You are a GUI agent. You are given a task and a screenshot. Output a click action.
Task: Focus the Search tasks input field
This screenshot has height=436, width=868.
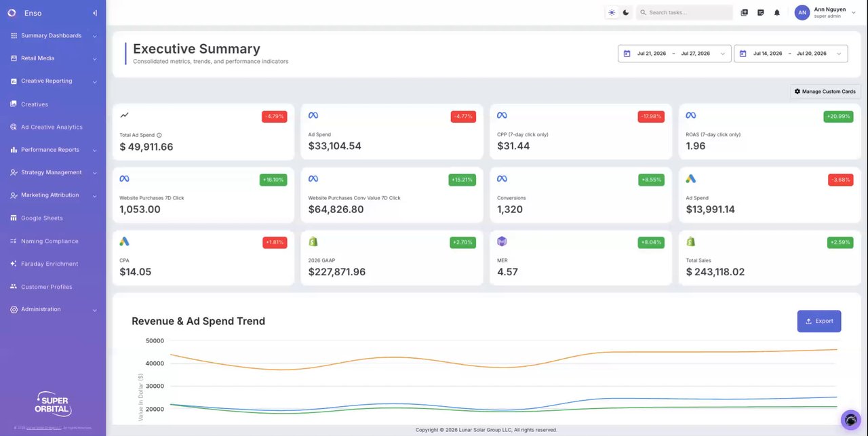[685, 12]
